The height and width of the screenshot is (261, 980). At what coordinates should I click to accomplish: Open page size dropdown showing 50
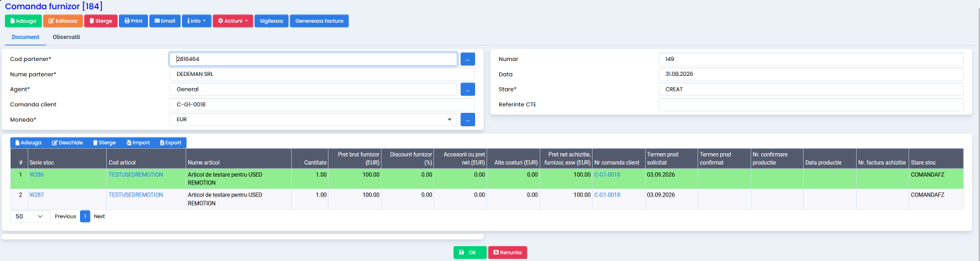coord(30,216)
